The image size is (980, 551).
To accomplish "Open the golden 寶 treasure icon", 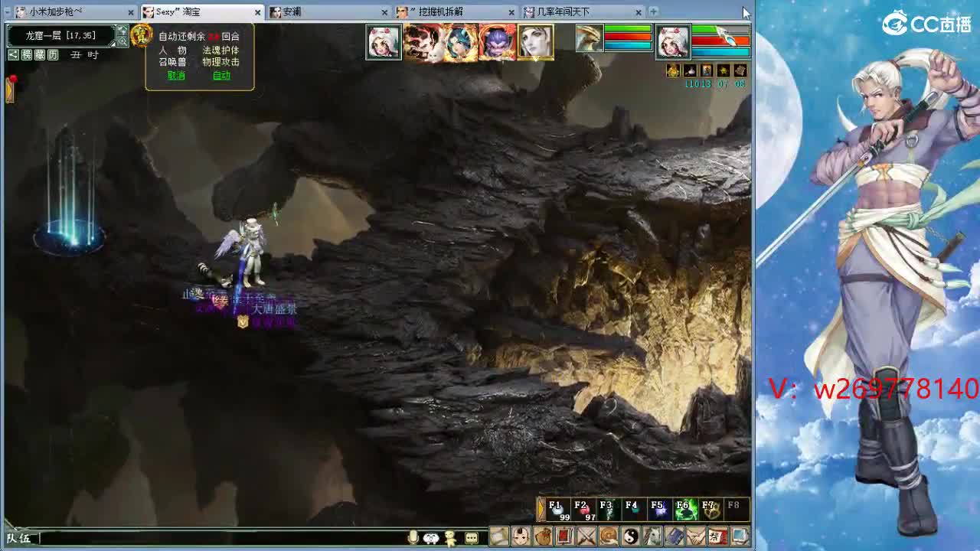I will (141, 34).
